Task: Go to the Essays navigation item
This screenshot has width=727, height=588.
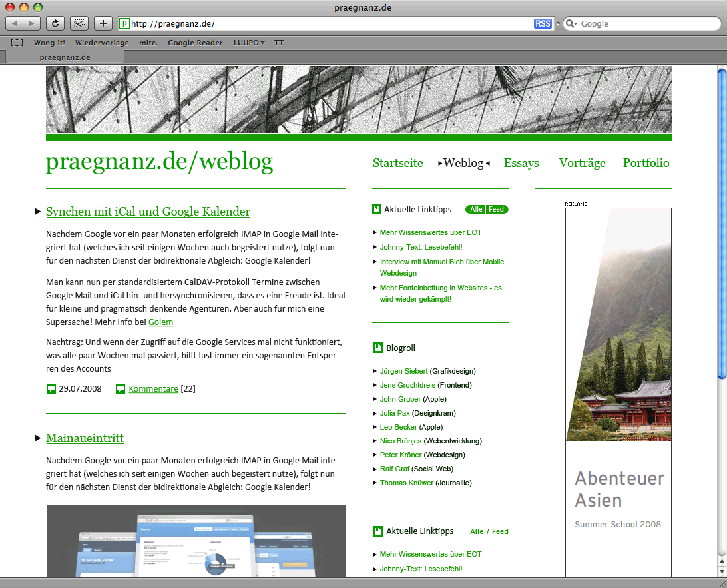Action: tap(521, 163)
